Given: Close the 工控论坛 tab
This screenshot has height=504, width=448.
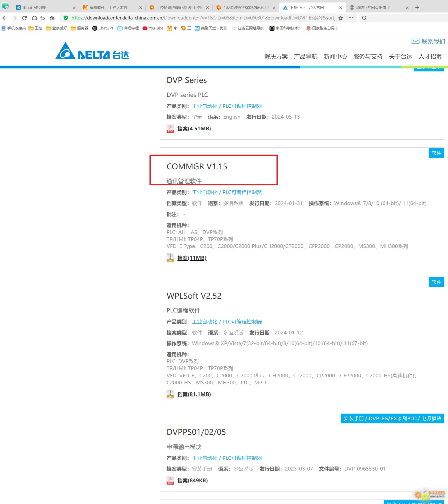Looking at the screenshot, I should 207,8.
